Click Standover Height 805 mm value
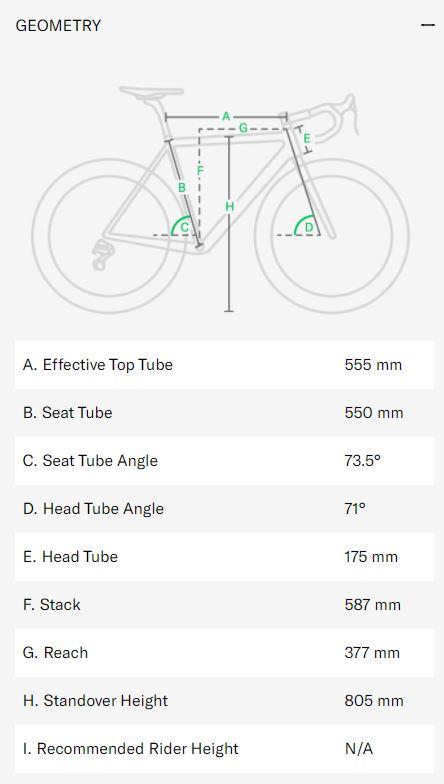This screenshot has height=784, width=444. coord(374,700)
